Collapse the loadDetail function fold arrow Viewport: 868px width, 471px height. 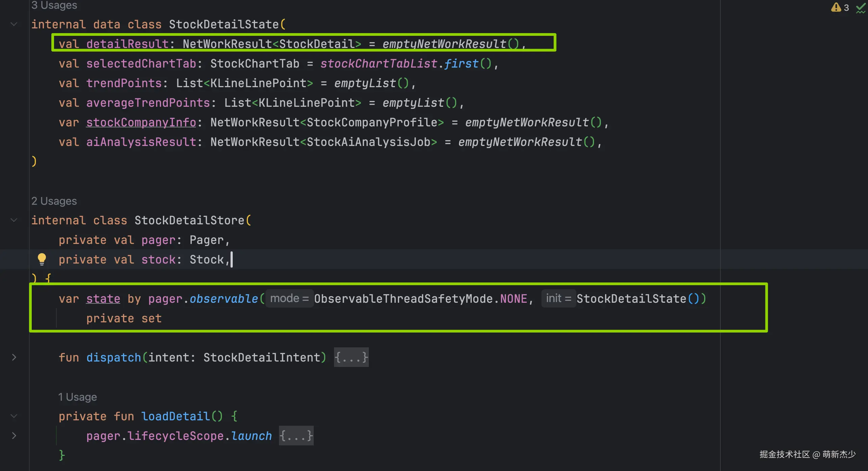point(14,416)
